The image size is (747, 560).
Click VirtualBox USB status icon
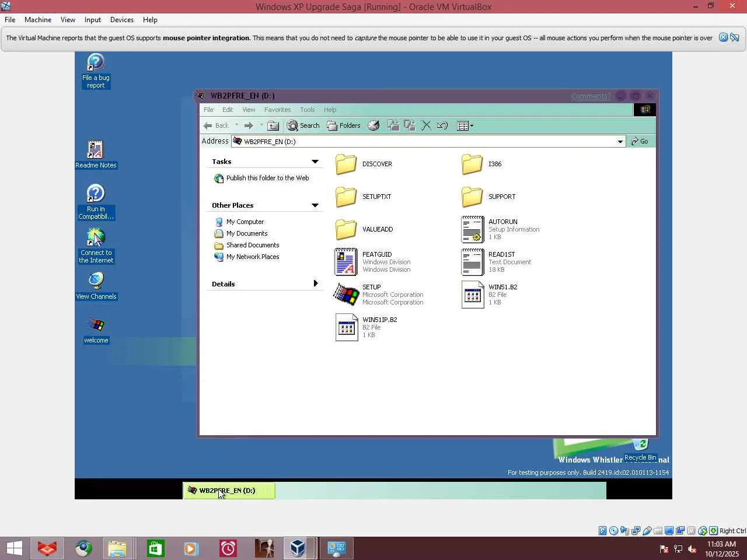(x=647, y=531)
